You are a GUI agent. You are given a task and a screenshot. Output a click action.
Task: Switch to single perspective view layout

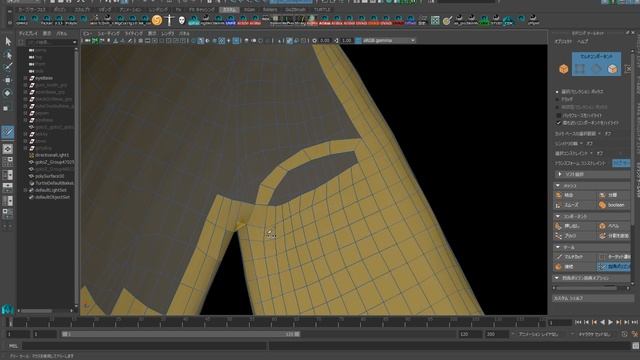click(7, 149)
